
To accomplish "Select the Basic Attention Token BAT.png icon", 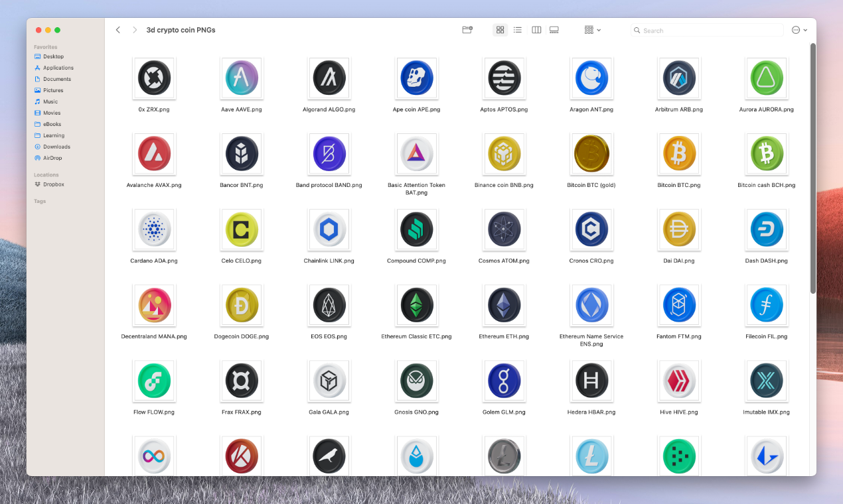I will 417,154.
